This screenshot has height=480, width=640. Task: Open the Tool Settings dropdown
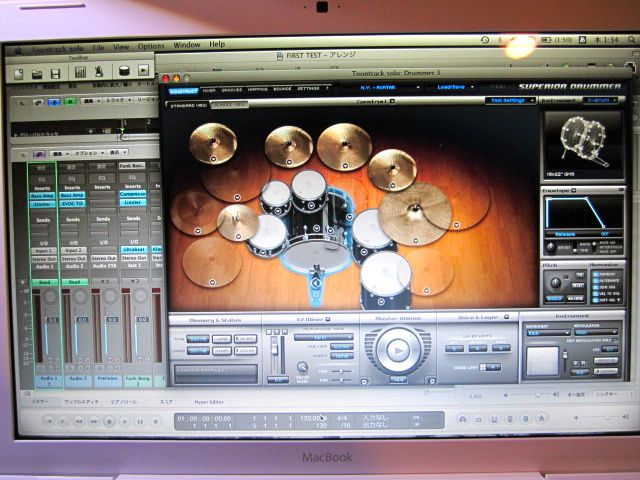pos(510,100)
